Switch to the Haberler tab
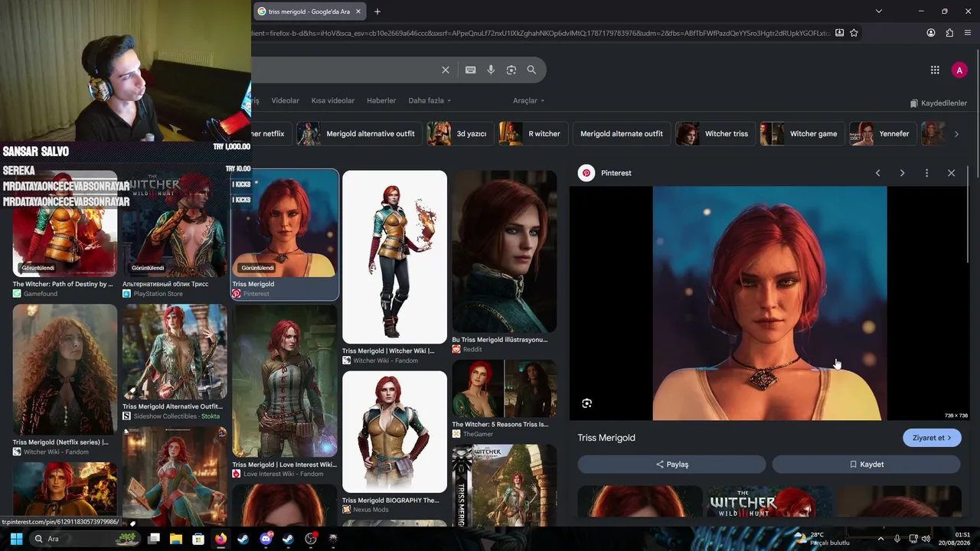Viewport: 980px width, 551px height. tap(381, 101)
